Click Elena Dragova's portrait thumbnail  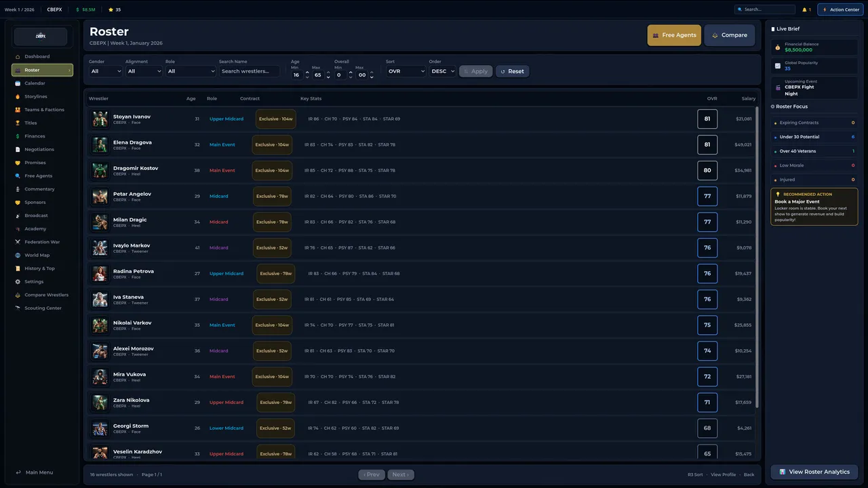coord(100,145)
